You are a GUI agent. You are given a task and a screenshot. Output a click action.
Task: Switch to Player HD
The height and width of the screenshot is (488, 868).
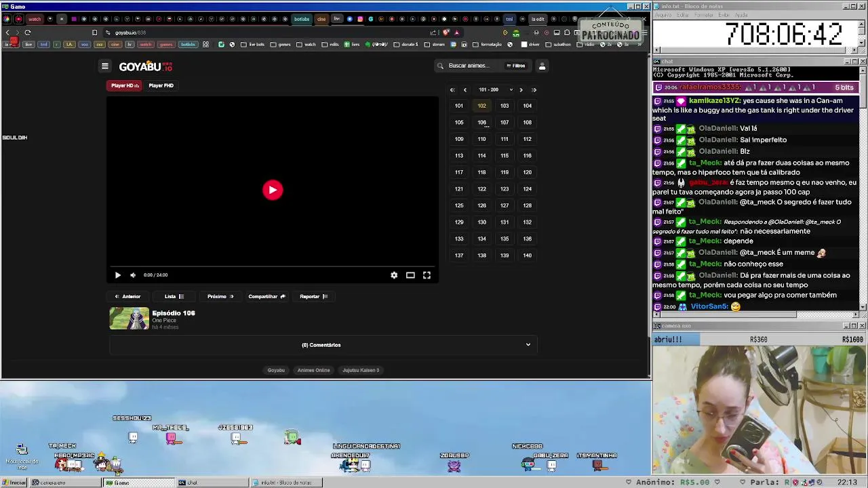pos(125,85)
